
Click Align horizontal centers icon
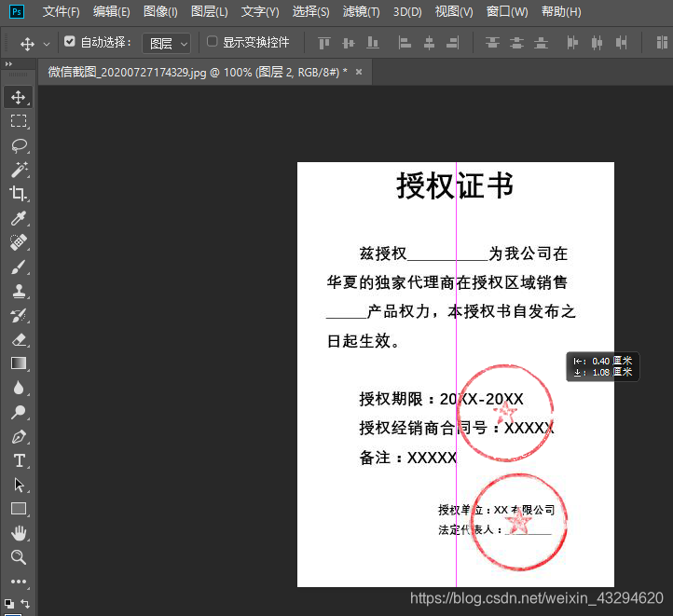click(429, 43)
